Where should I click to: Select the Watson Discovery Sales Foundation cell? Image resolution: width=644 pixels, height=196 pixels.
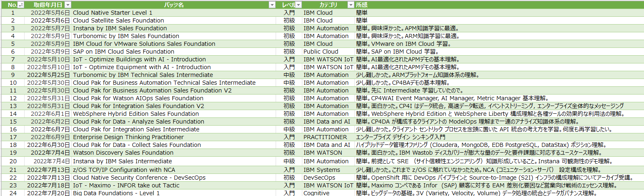coord(123,153)
